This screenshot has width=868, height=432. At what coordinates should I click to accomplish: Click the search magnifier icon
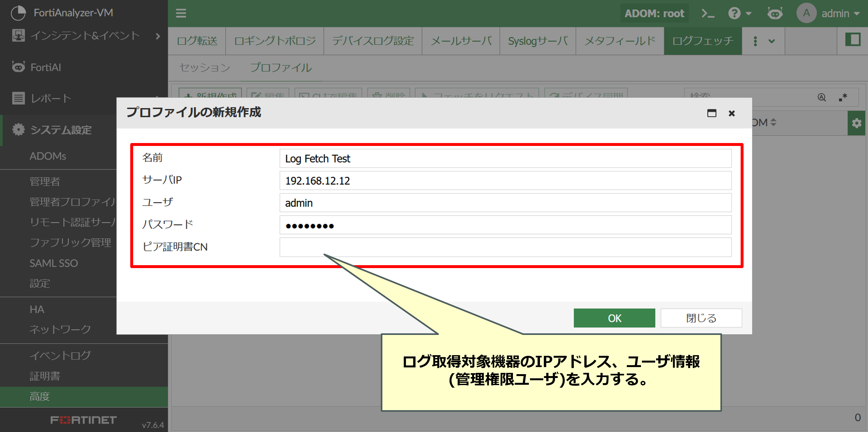pyautogui.click(x=821, y=97)
